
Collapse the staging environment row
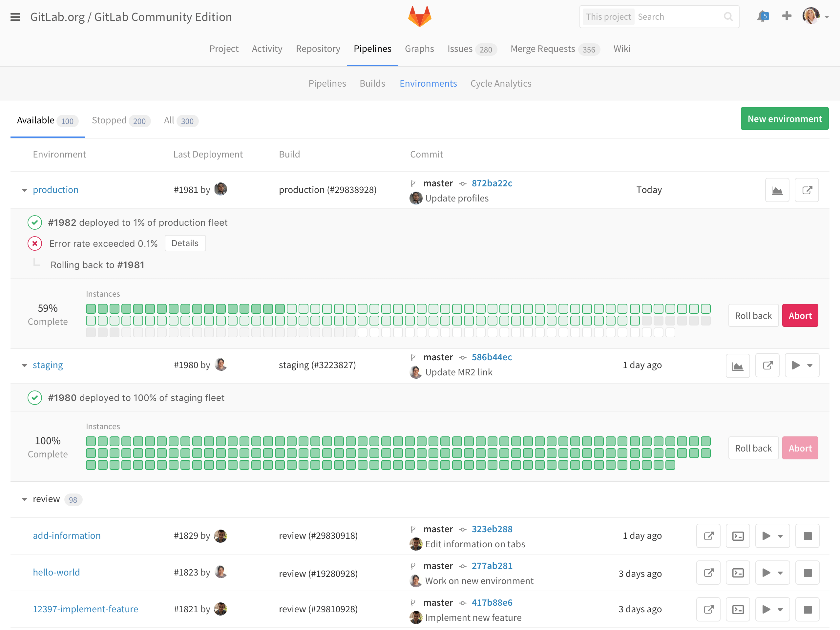pos(24,365)
